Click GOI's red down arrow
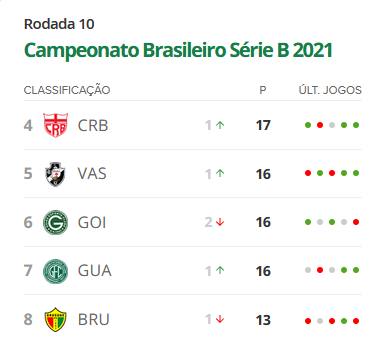Screen dimensions: 385x361 pos(220,222)
